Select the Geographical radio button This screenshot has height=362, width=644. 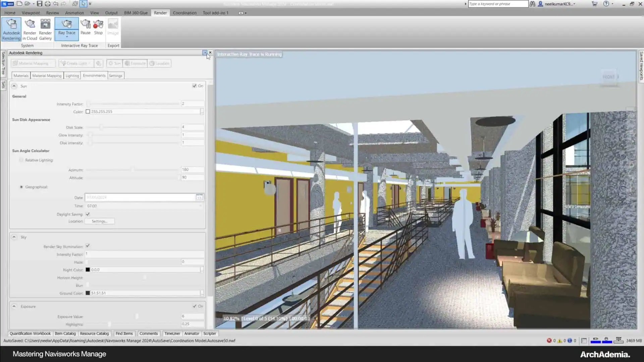[x=21, y=187]
